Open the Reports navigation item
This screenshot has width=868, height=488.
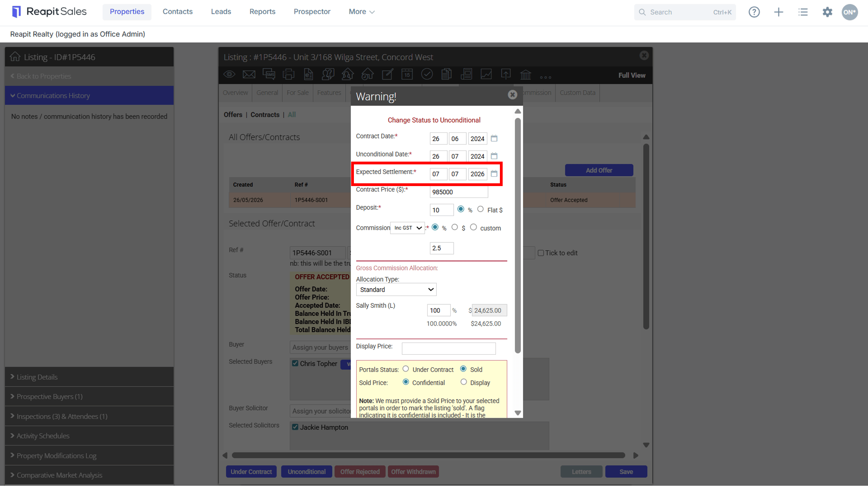pos(262,12)
